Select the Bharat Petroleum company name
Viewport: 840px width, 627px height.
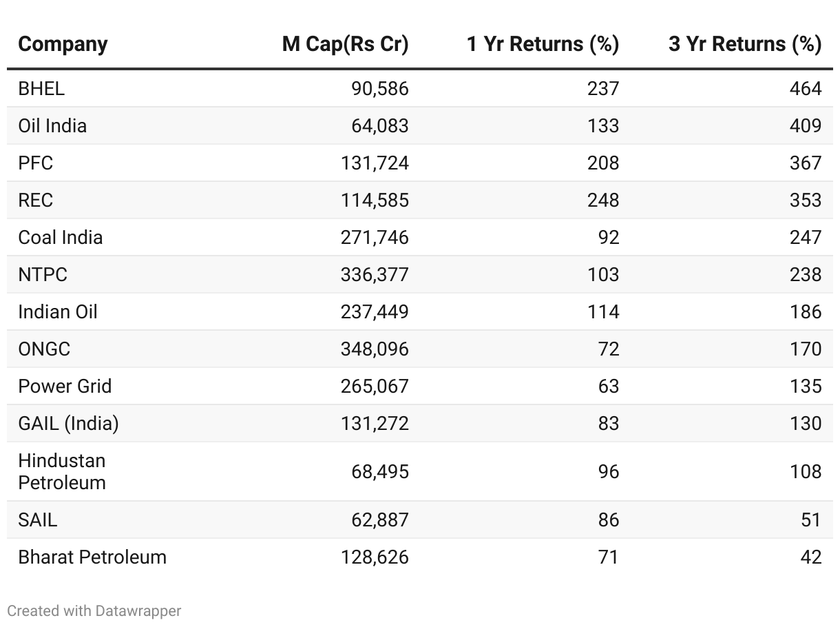tap(92, 557)
